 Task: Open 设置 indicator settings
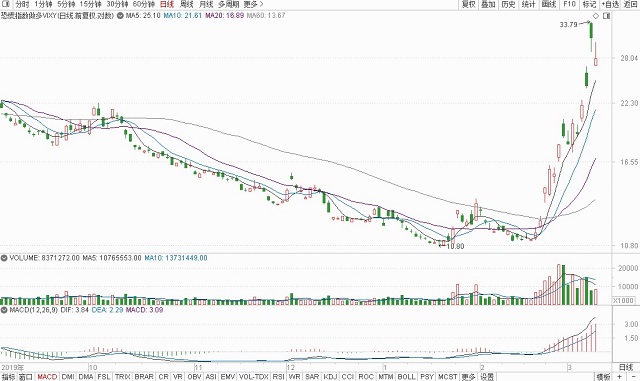pyautogui.click(x=487, y=377)
